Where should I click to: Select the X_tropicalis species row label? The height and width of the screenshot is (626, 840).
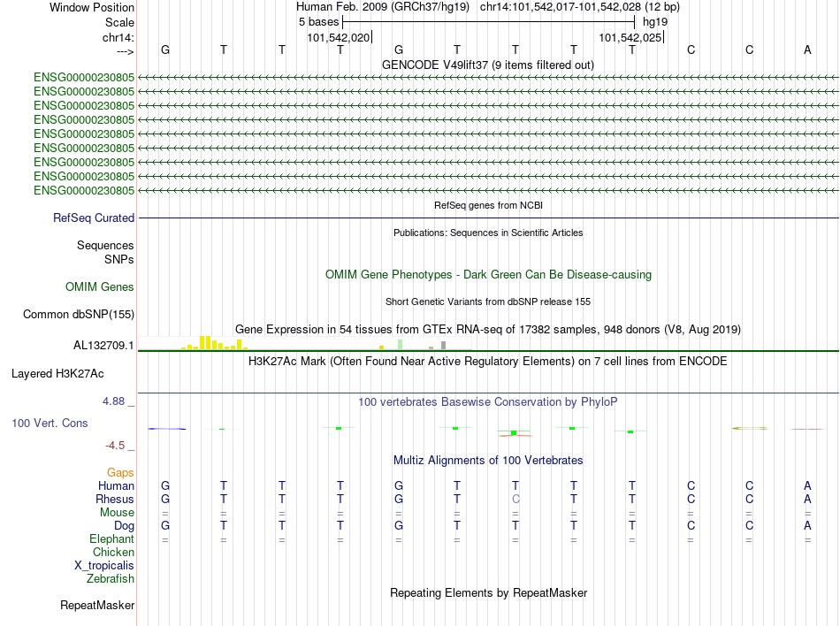104,566
